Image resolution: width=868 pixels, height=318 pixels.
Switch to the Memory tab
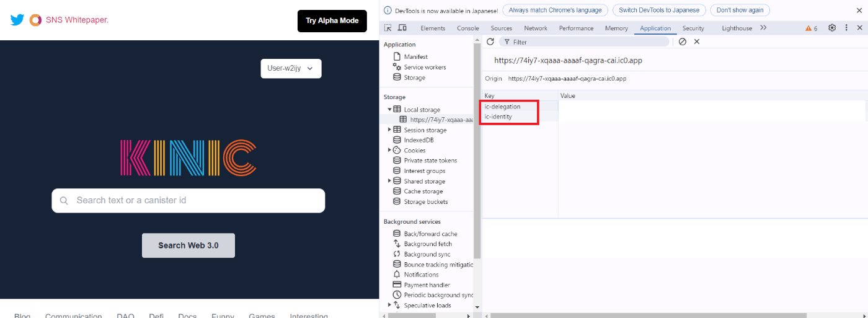pos(616,29)
